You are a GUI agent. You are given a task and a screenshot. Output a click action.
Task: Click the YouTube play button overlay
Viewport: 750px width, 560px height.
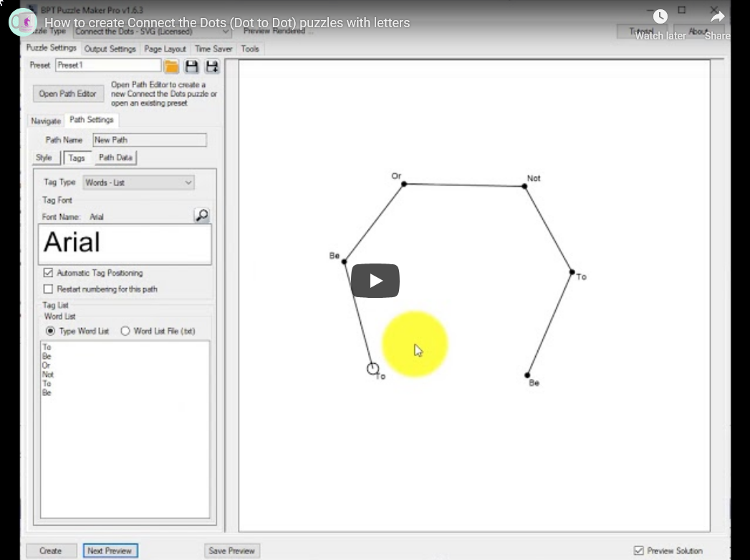(375, 281)
